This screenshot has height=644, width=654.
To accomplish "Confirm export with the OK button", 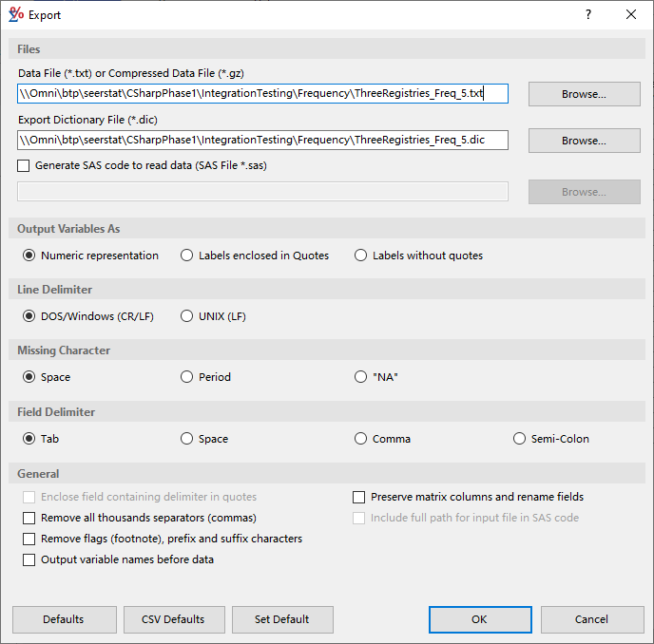I will pos(479,619).
